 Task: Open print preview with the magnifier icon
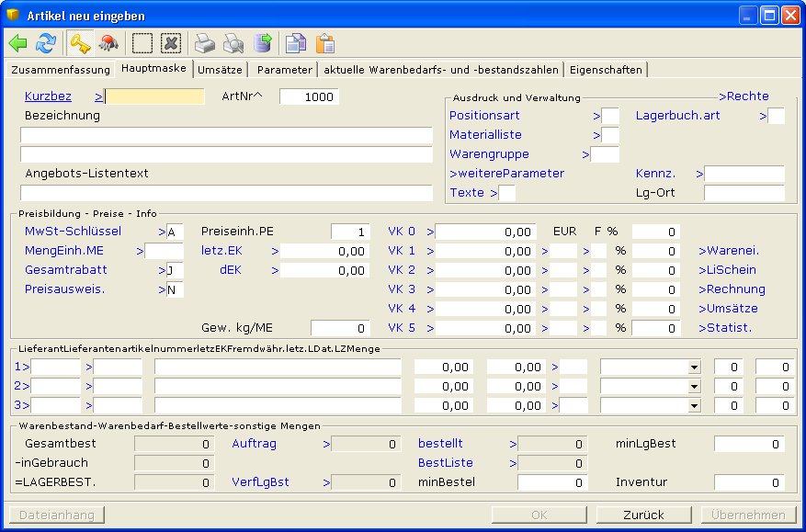pyautogui.click(x=233, y=43)
